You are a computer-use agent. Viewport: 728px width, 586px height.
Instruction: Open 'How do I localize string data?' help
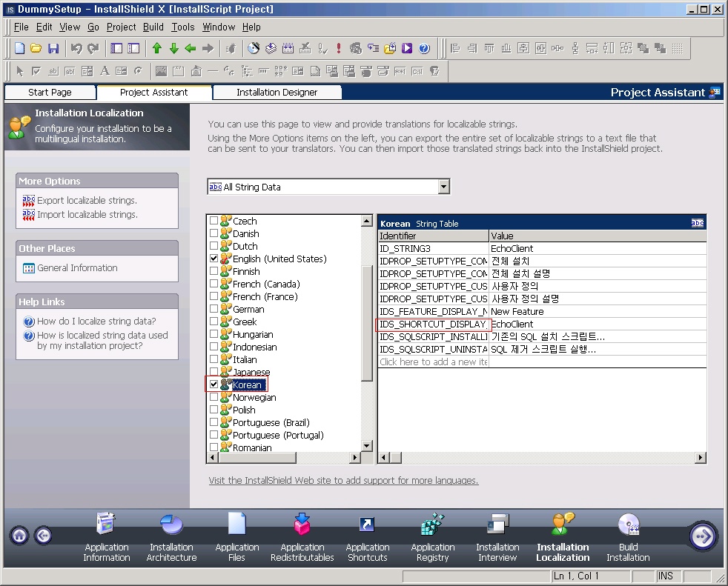(x=96, y=321)
